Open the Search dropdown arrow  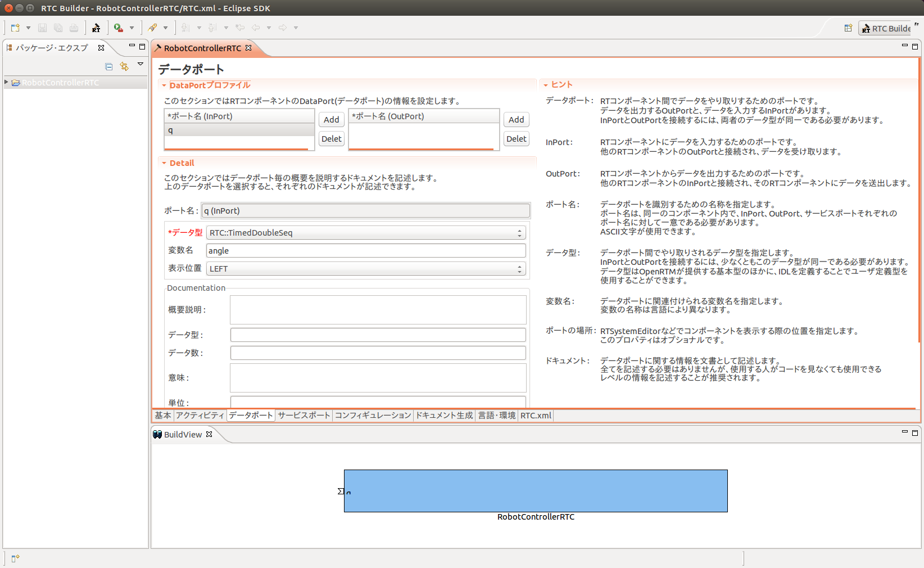tap(165, 28)
